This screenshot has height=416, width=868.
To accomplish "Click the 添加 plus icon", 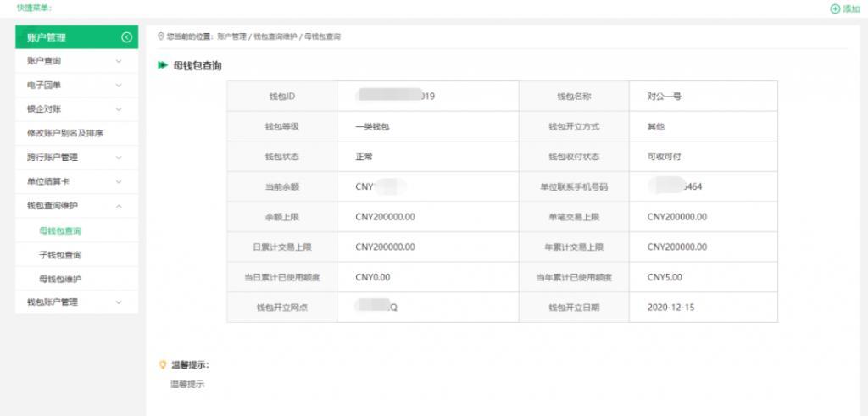I will click(835, 8).
